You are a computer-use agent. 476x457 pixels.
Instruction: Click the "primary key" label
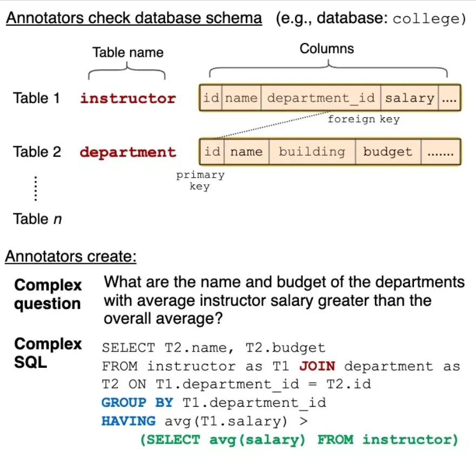tap(200, 181)
